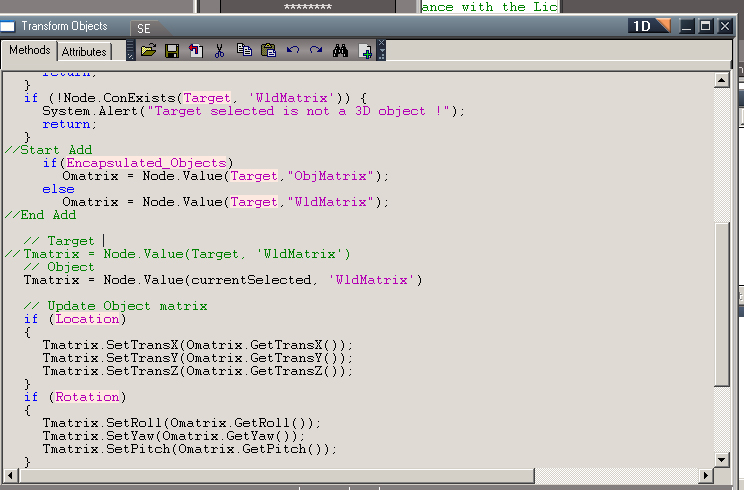Click the toolbar grip handle beside the Attributes tab
This screenshot has height=490, width=744.
pyautogui.click(x=130, y=50)
